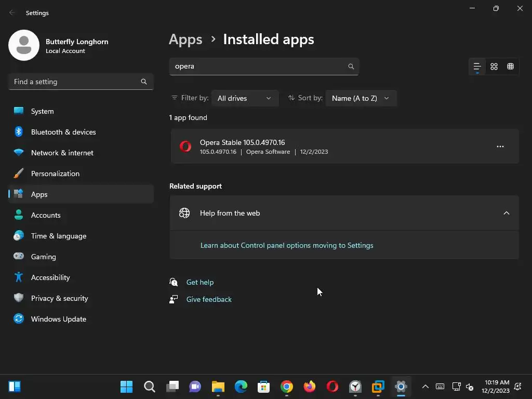This screenshot has height=399, width=532.
Task: Open the Windows Start menu
Action: [x=126, y=387]
